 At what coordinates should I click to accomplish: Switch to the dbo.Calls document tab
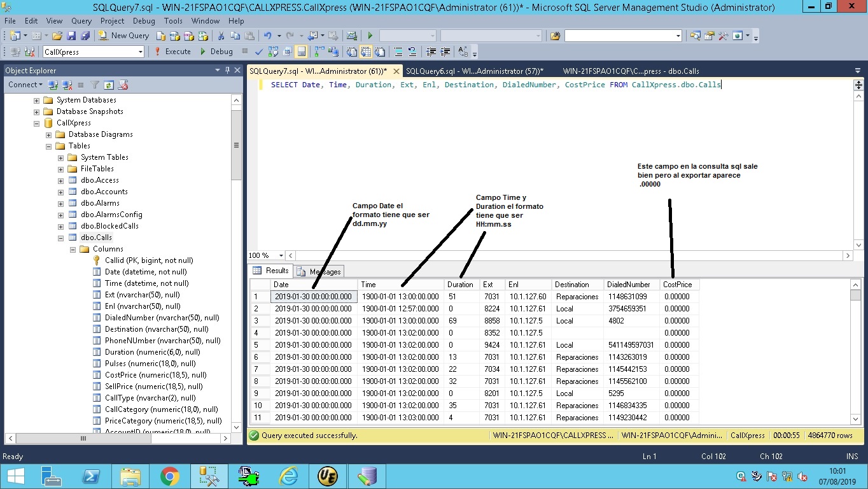(x=631, y=71)
